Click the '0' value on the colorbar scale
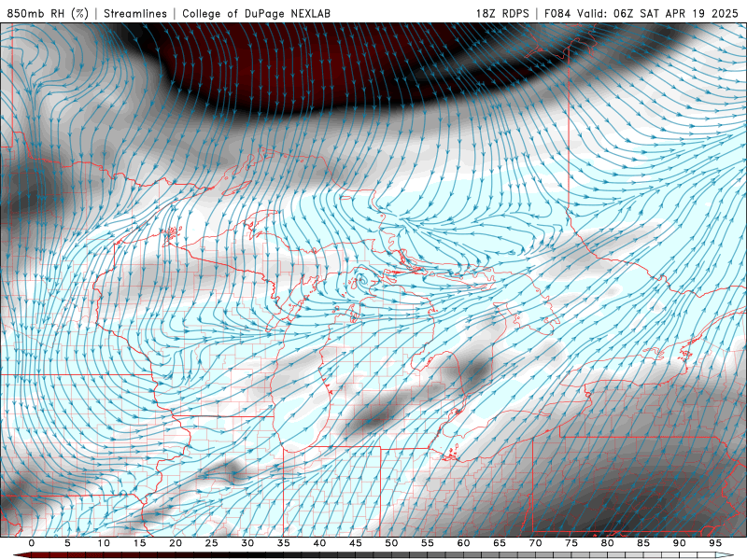747x560 pixels. click(32, 543)
